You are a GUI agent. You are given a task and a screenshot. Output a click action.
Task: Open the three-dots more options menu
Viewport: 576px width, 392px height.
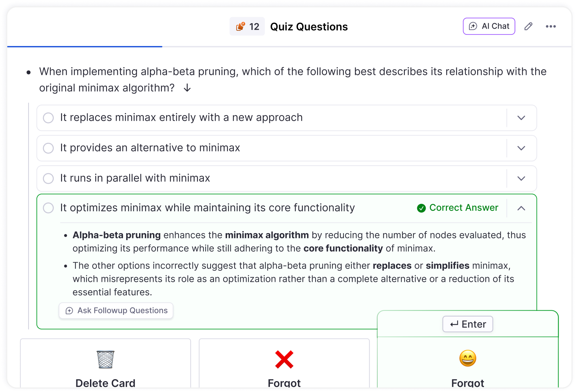pyautogui.click(x=551, y=27)
